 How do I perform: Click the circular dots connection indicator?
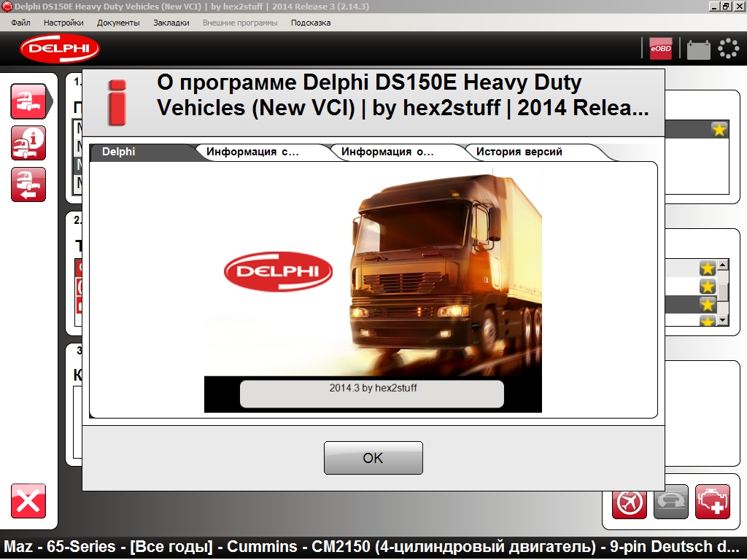point(729,49)
